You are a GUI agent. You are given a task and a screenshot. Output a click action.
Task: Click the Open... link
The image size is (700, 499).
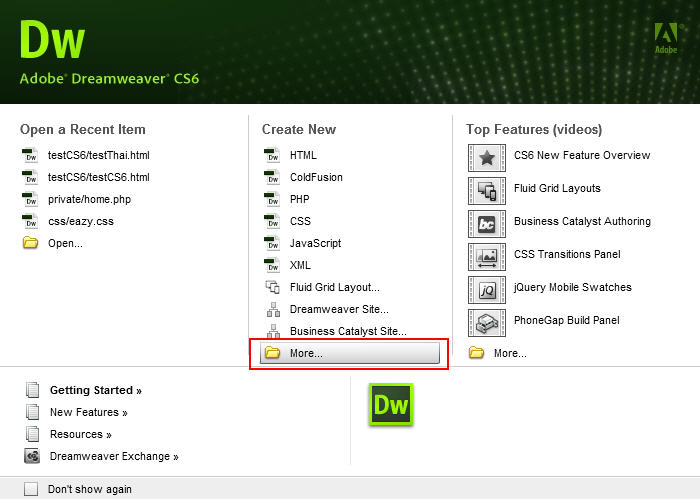65,243
